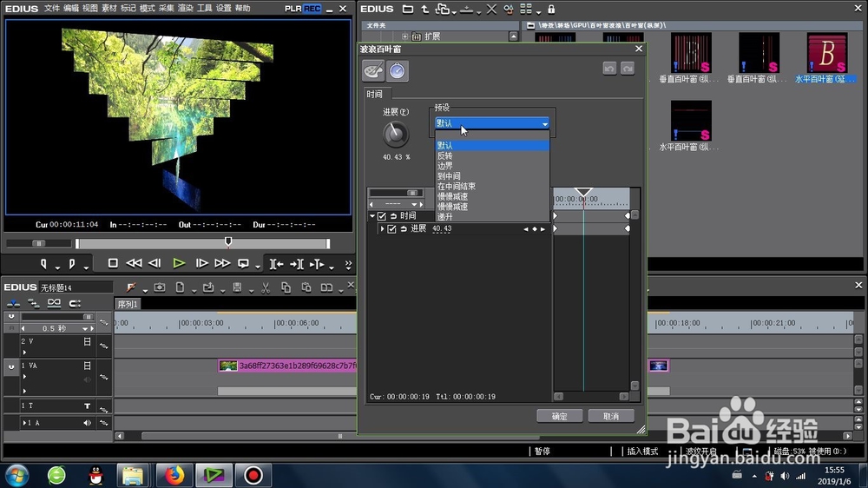The width and height of the screenshot is (868, 488).
Task: Choose the 到中间 preset
Action: point(492,176)
